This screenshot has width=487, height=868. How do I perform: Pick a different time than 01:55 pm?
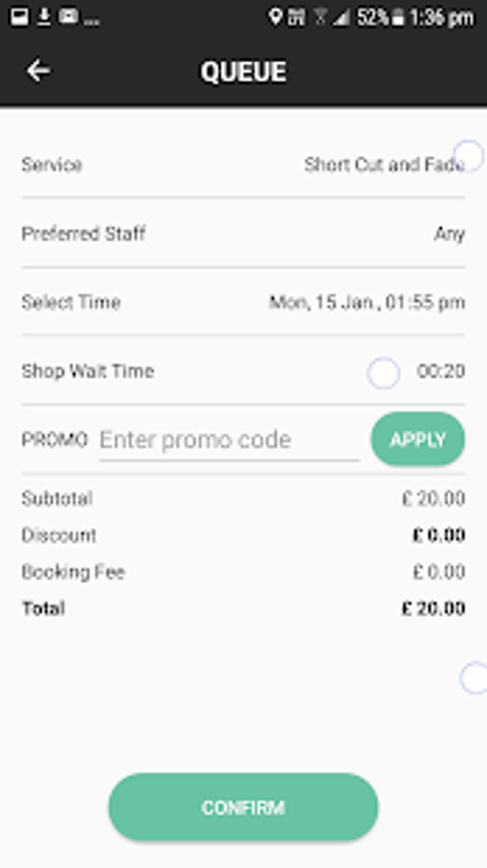(x=367, y=302)
